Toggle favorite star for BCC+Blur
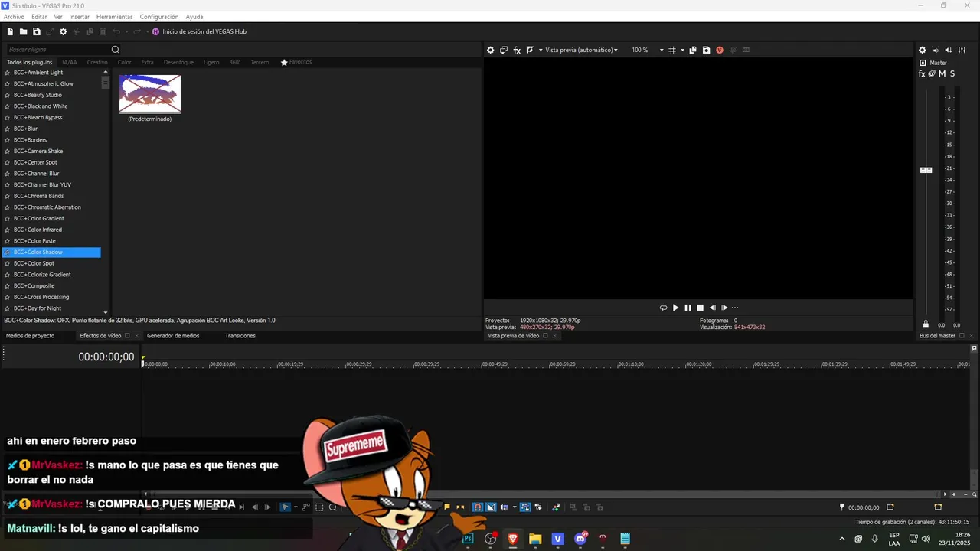Screen dimensions: 980x551 (7, 129)
